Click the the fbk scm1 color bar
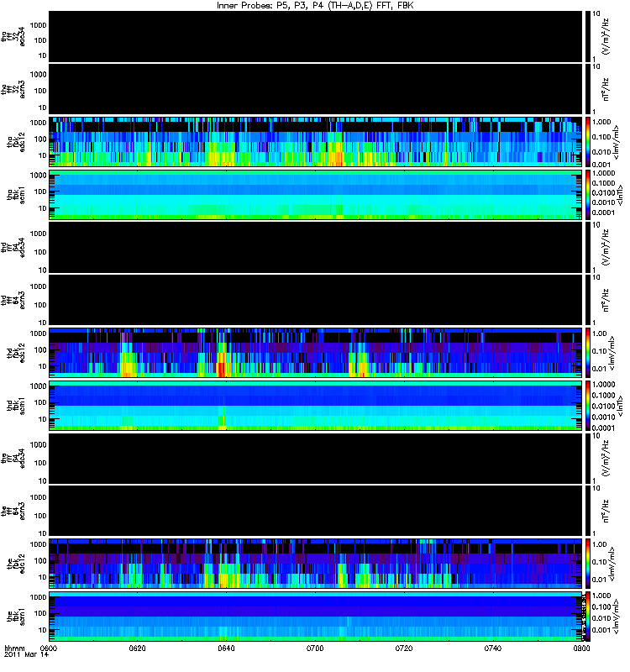The image size is (630, 672). [x=587, y=617]
